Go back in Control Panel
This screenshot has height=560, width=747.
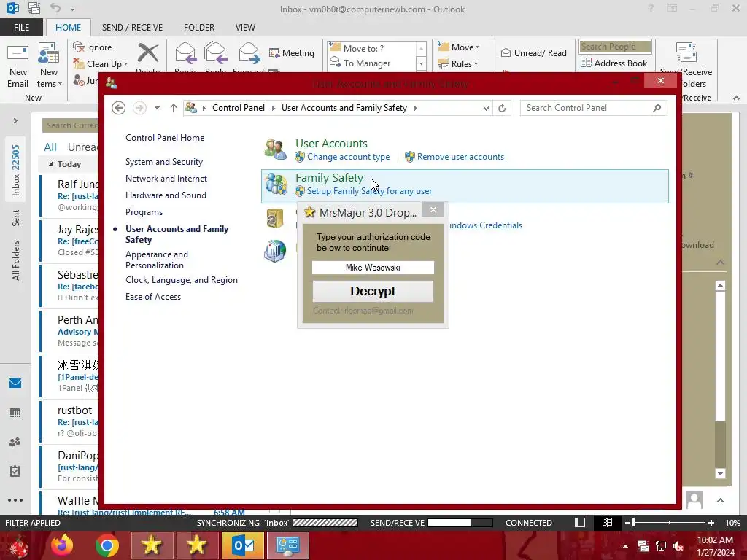click(x=119, y=108)
